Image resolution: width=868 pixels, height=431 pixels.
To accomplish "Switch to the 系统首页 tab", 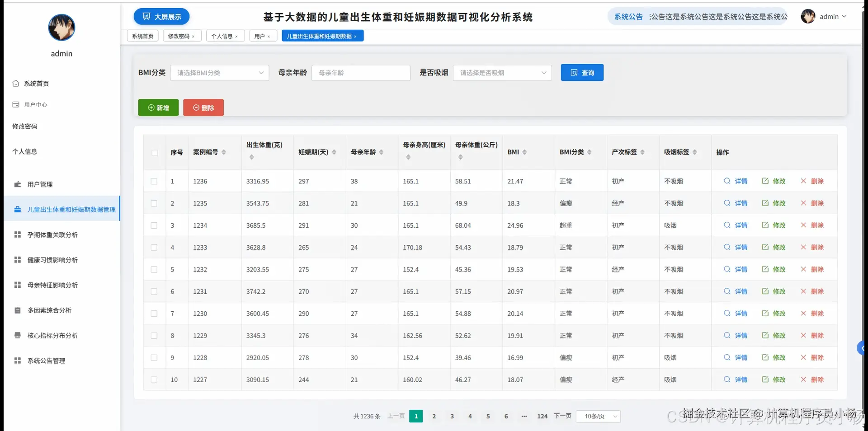I will coord(143,36).
